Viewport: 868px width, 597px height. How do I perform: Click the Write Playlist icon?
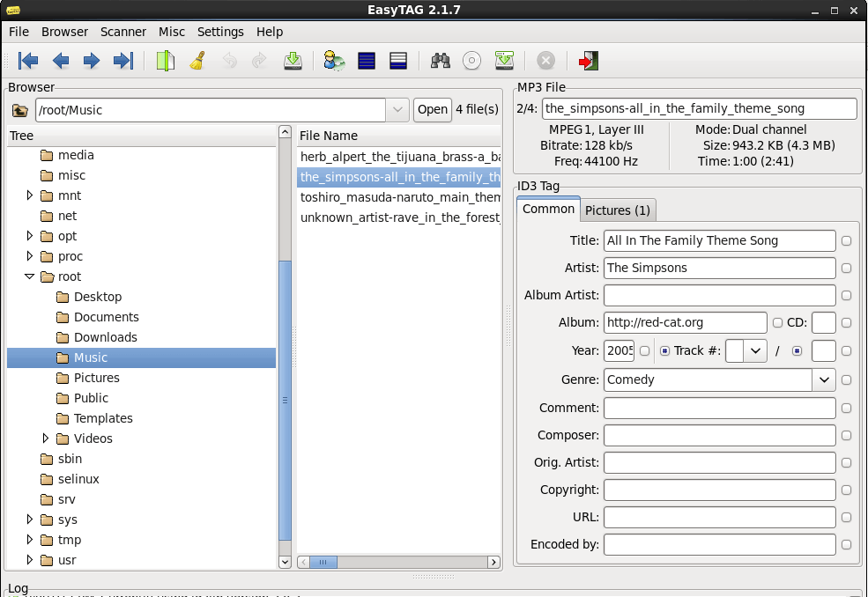[x=504, y=61]
